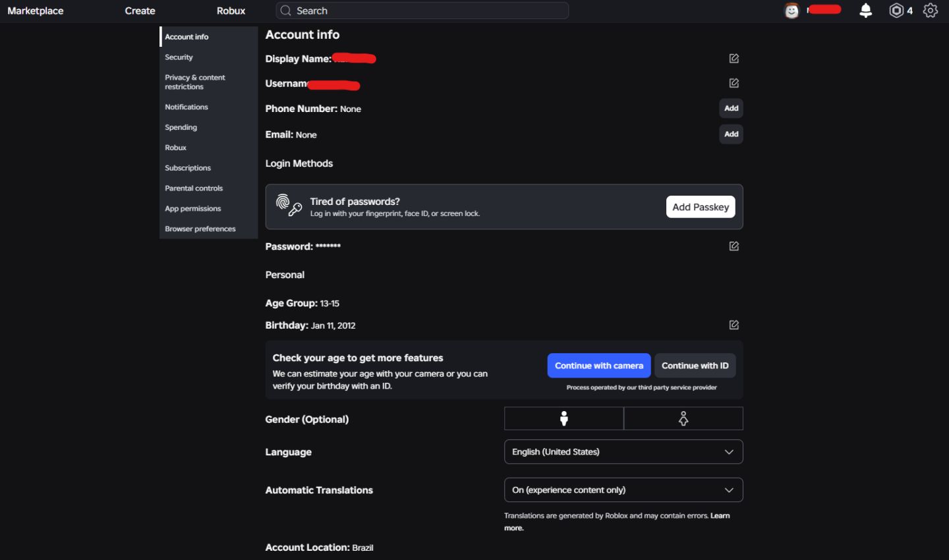The width and height of the screenshot is (949, 560).
Task: Open Marketplace in top navigation
Action: coord(36,11)
